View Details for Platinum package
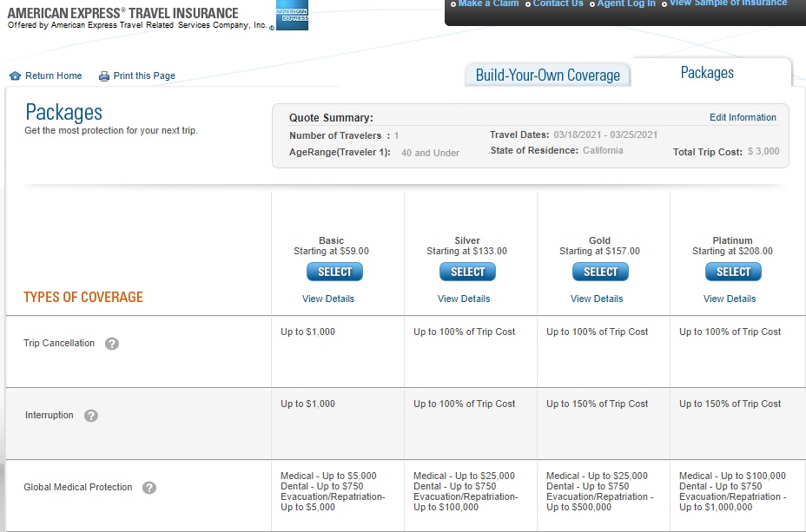 pyautogui.click(x=730, y=299)
